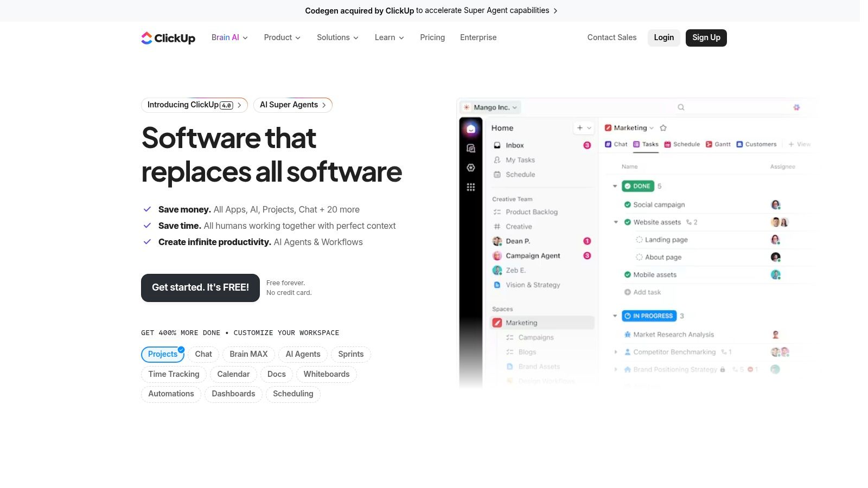The width and height of the screenshot is (868, 488).
Task: Toggle done status on Website assets
Action: tap(627, 222)
